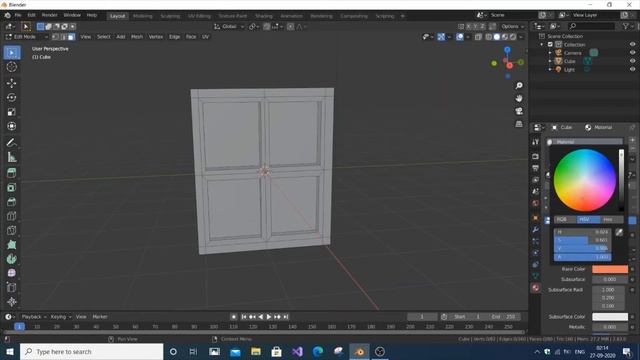This screenshot has width=640, height=360.
Task: Activate the Cursor tool
Action: coord(12,67)
